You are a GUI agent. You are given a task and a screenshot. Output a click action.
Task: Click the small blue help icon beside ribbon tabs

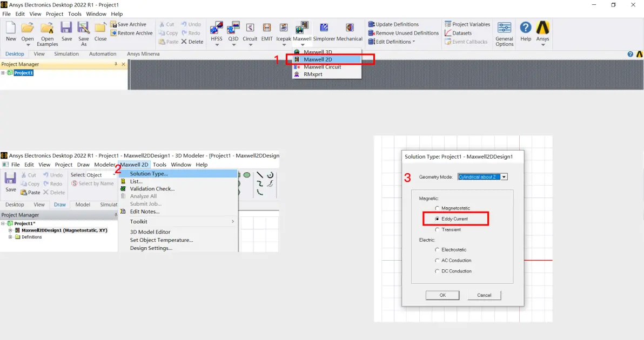pos(630,54)
